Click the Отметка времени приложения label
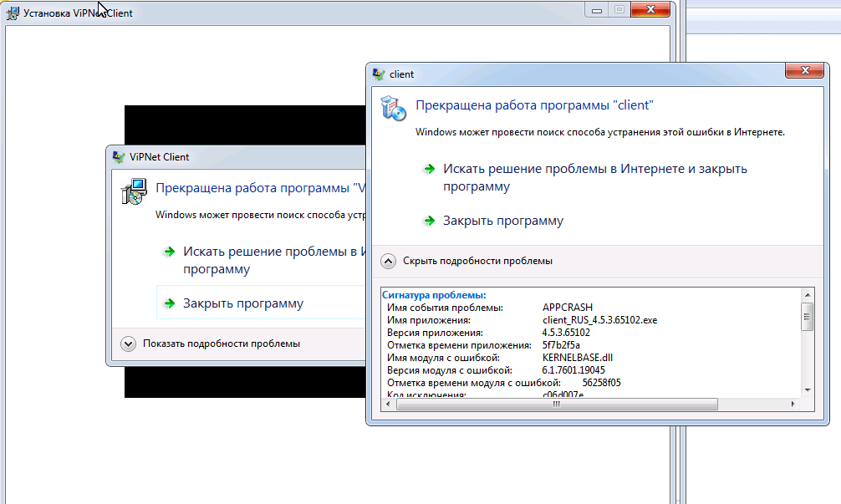Screen dimensions: 841x504 (459, 345)
